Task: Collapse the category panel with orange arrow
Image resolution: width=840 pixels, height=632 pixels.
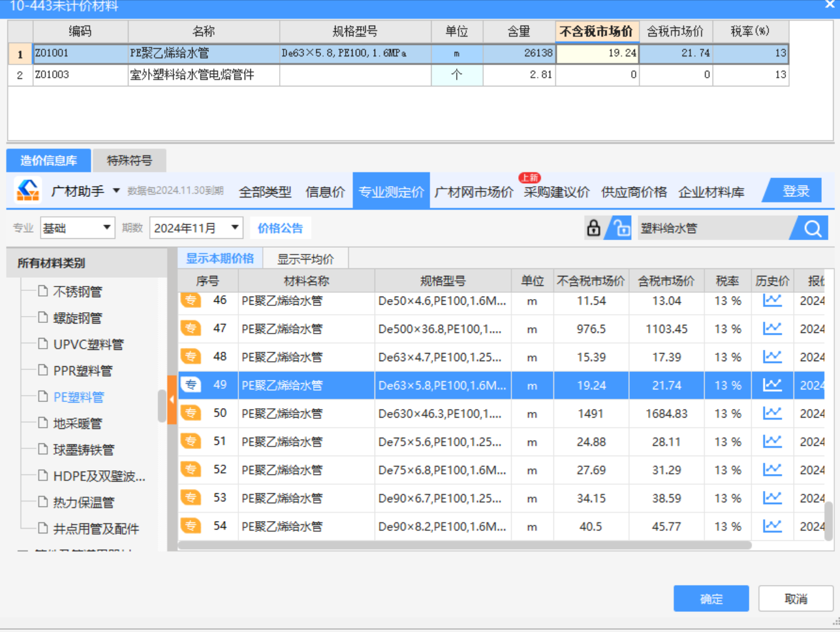Action: click(x=172, y=400)
